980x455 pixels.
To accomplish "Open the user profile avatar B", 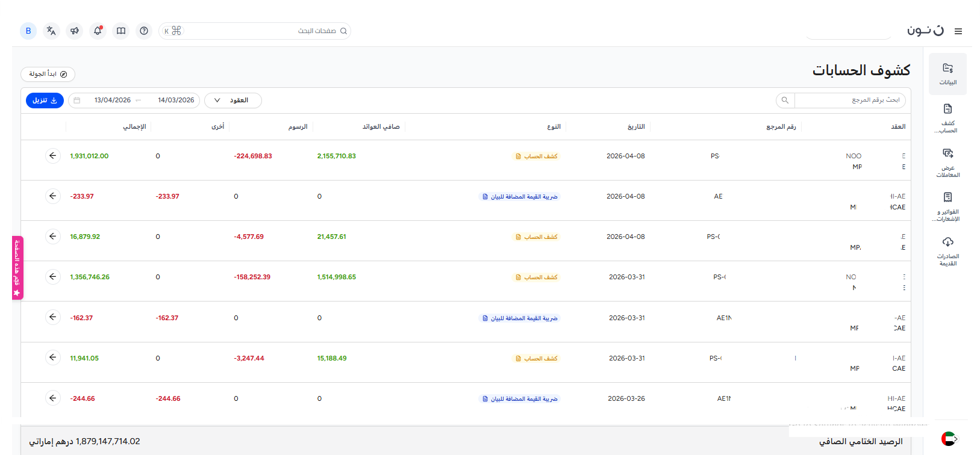I will pyautogui.click(x=28, y=31).
